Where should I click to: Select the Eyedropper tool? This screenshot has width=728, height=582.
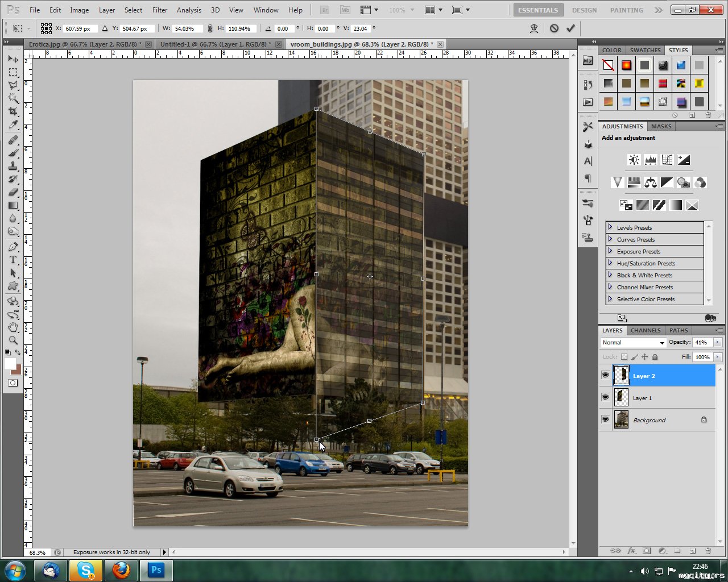point(13,125)
